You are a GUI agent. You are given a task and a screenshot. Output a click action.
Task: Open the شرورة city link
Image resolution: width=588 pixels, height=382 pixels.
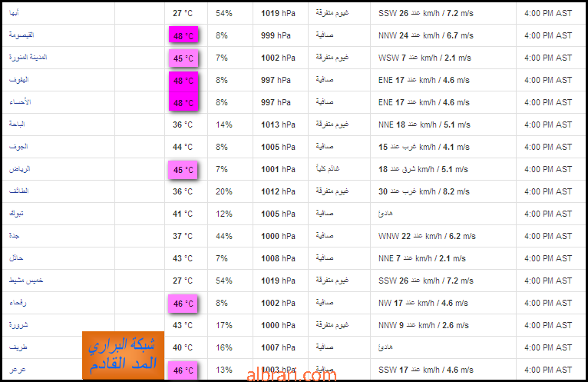click(18, 325)
